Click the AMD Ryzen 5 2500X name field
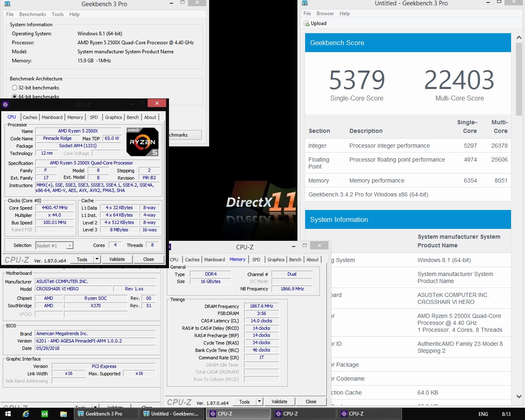 (x=78, y=131)
